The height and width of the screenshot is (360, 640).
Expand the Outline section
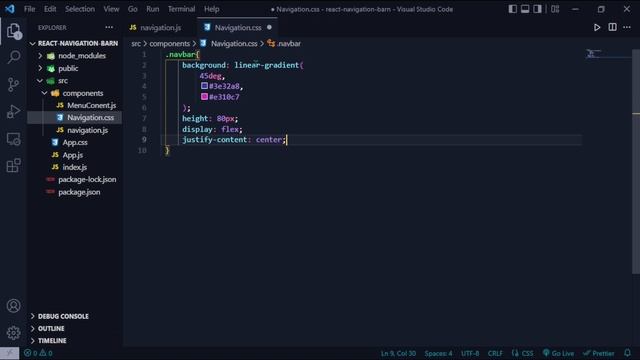(74, 329)
